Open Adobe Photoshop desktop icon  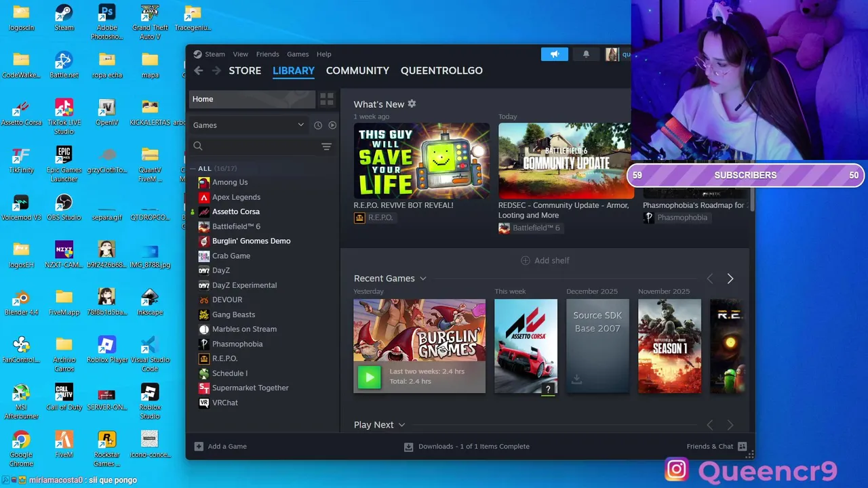(106, 22)
